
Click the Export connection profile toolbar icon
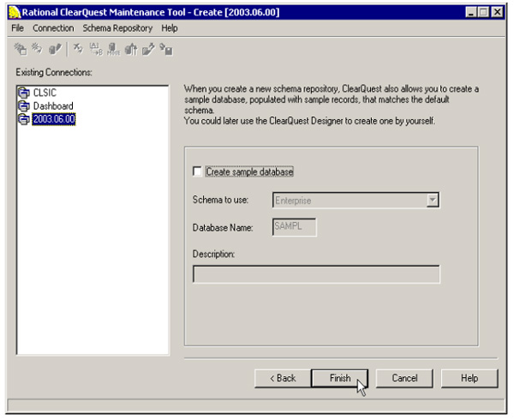click(148, 49)
